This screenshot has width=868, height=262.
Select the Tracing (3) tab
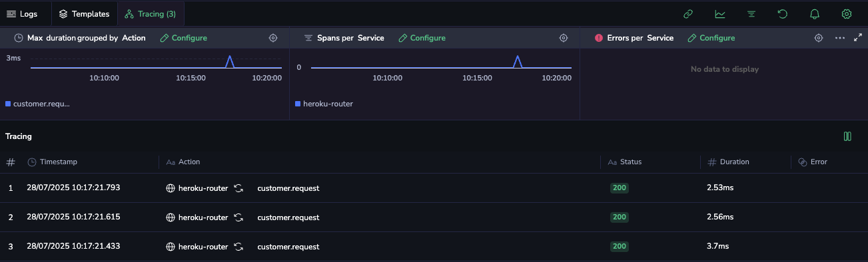tap(151, 14)
